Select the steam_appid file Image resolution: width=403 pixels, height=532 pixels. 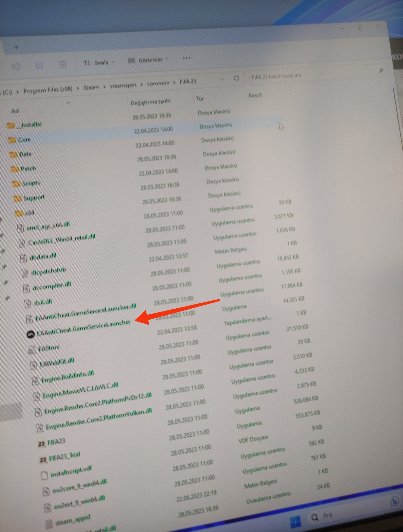[x=68, y=520]
